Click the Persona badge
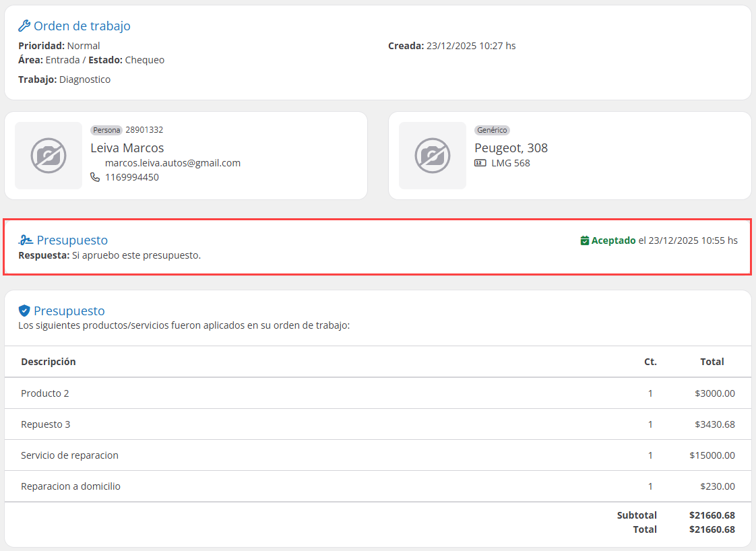The width and height of the screenshot is (756, 551). click(x=106, y=130)
